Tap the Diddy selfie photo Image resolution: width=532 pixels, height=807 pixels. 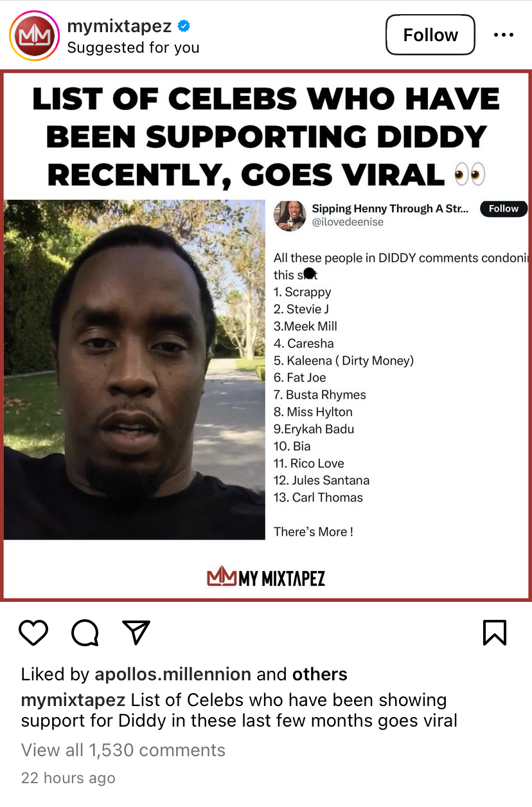point(135,370)
